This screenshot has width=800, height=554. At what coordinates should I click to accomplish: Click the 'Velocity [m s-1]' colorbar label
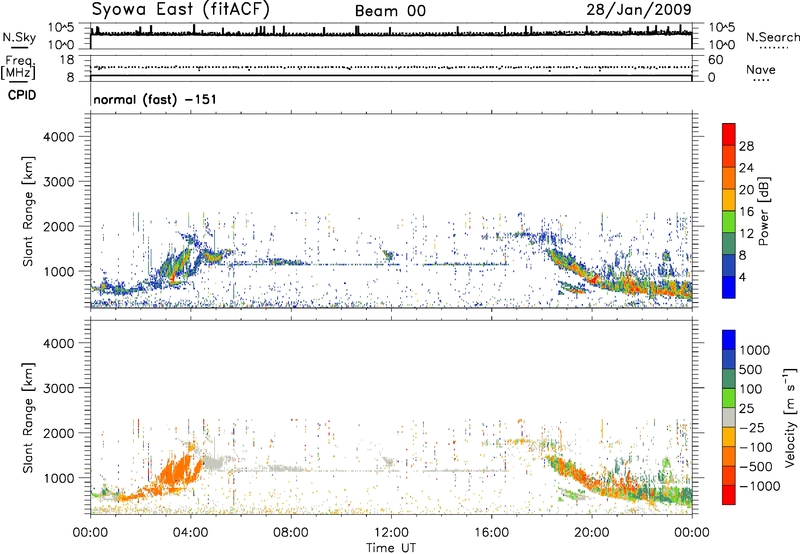click(790, 417)
